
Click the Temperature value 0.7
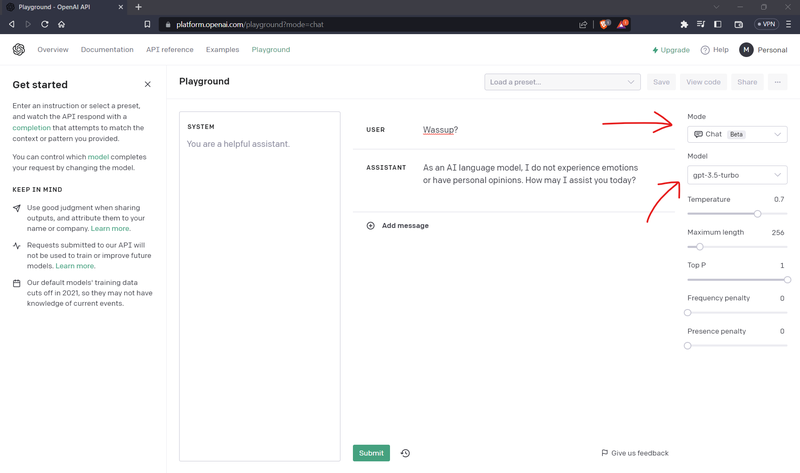[x=779, y=200]
